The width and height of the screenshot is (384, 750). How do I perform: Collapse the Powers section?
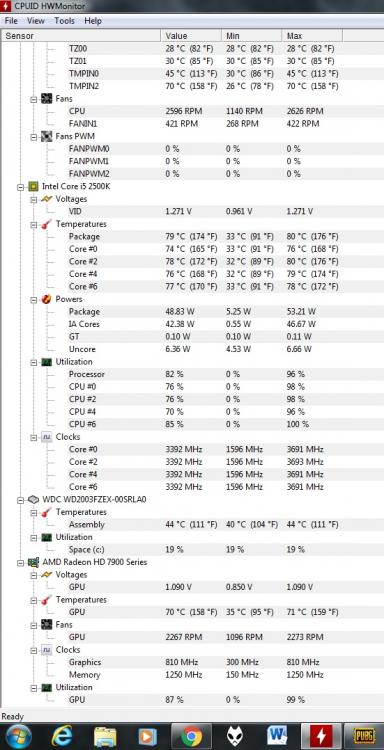pos(33,299)
